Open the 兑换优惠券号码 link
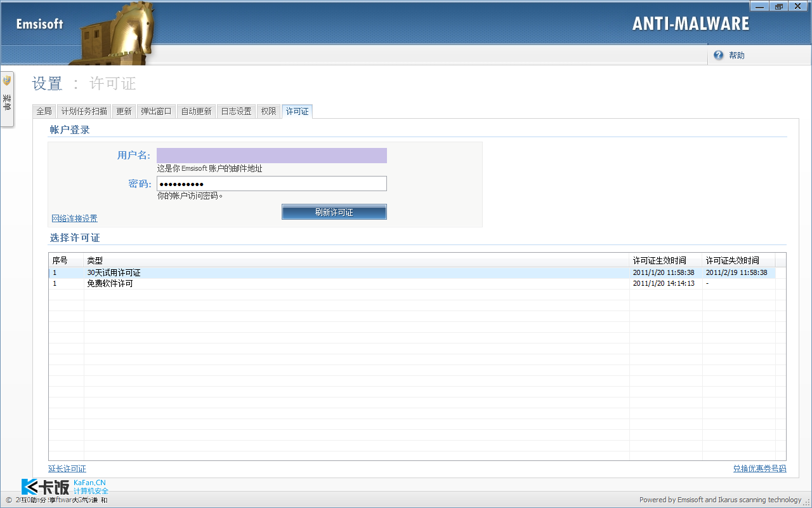The height and width of the screenshot is (508, 812). 759,469
